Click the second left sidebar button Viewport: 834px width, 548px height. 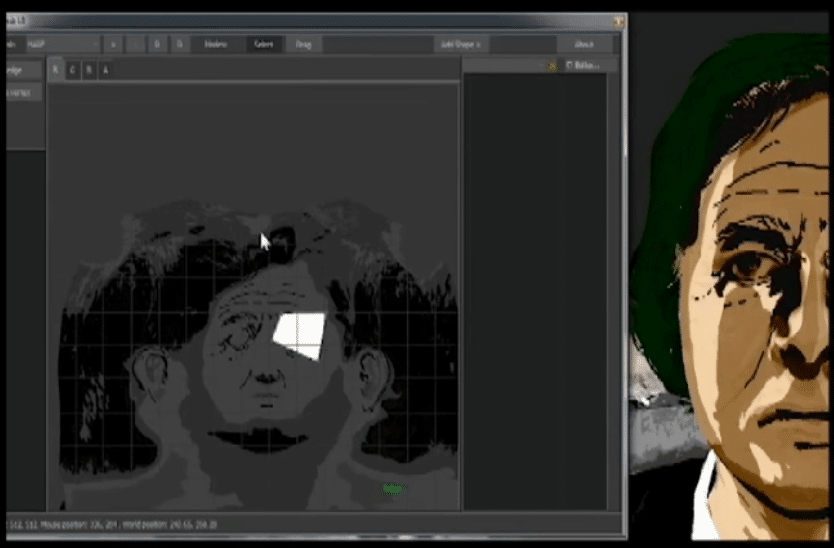[x=22, y=93]
